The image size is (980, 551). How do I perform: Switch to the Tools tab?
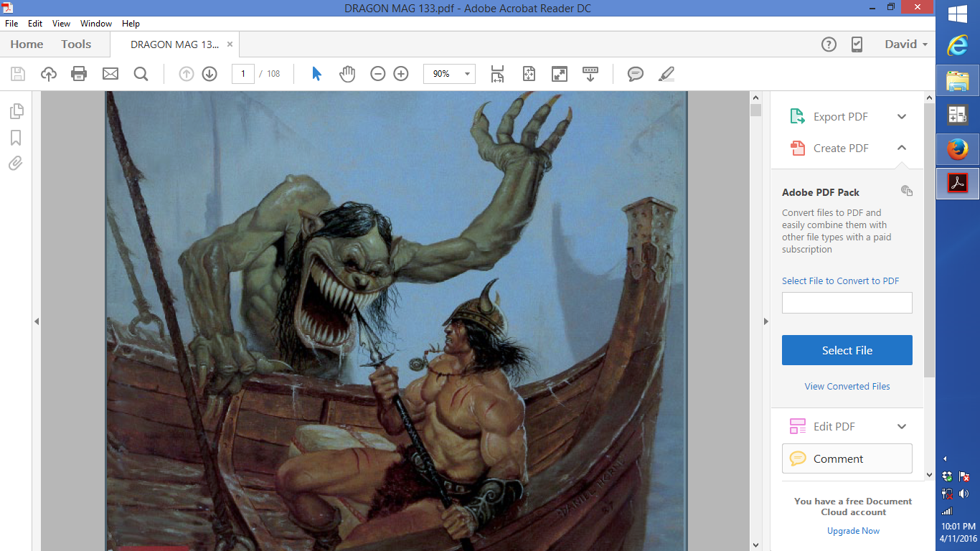pos(76,44)
